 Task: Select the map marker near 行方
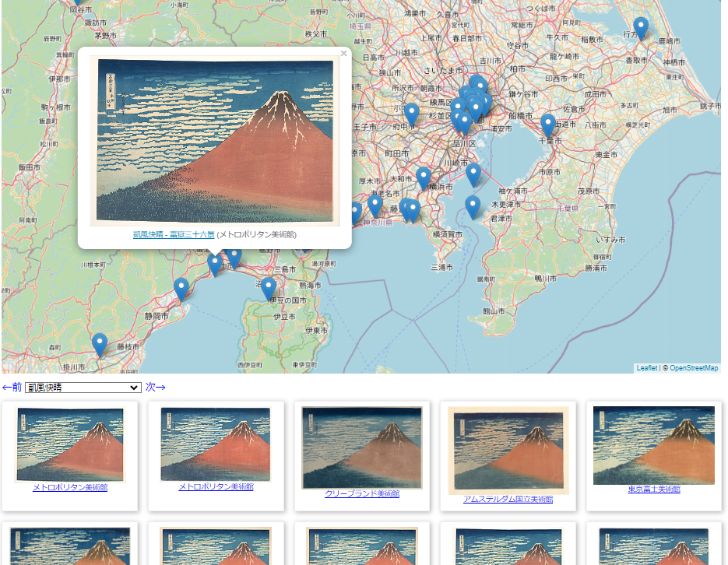[641, 29]
